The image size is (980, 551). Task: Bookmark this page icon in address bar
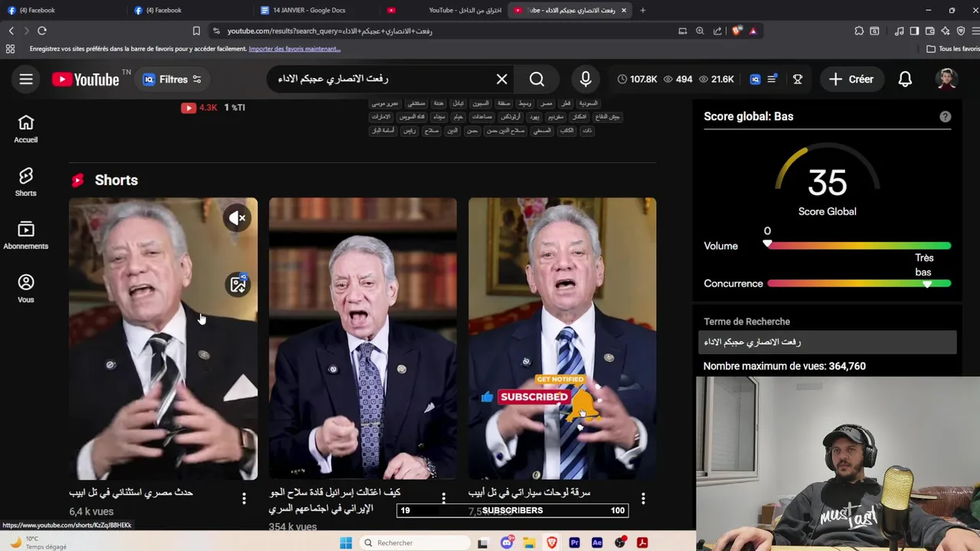196,31
